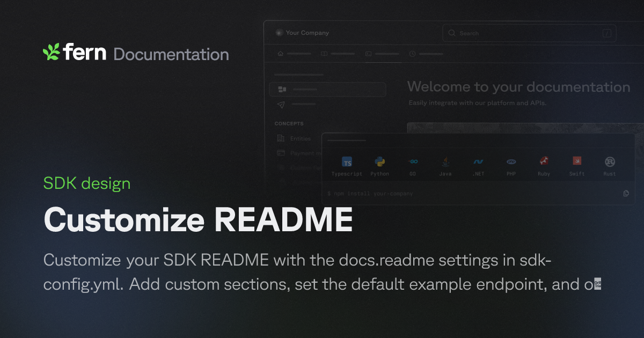Focus the Search input field

coord(529,33)
